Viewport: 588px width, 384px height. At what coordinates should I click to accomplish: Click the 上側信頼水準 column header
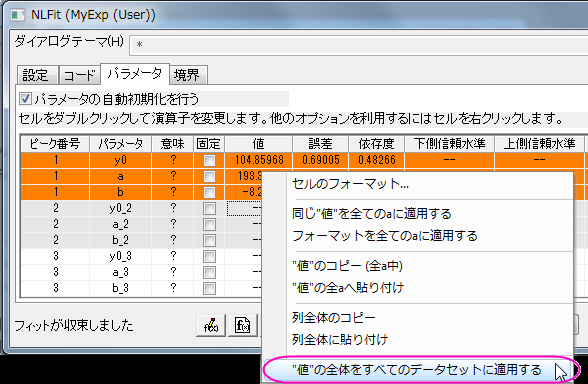point(539,144)
